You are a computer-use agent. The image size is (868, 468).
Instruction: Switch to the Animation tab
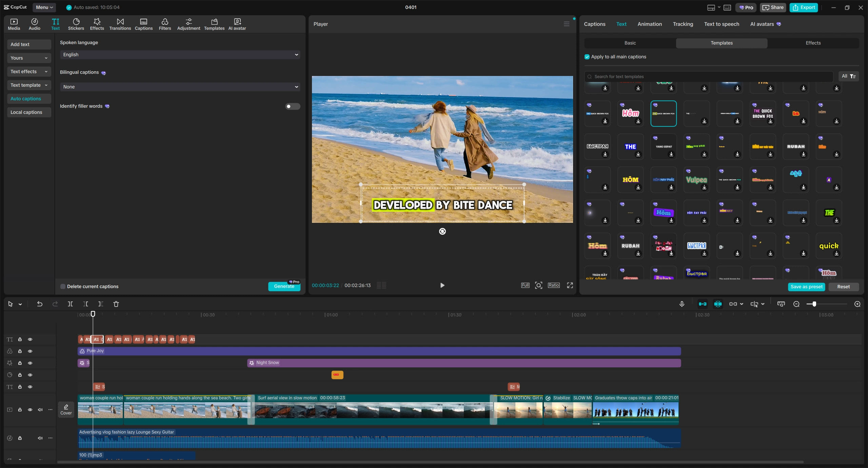649,24
